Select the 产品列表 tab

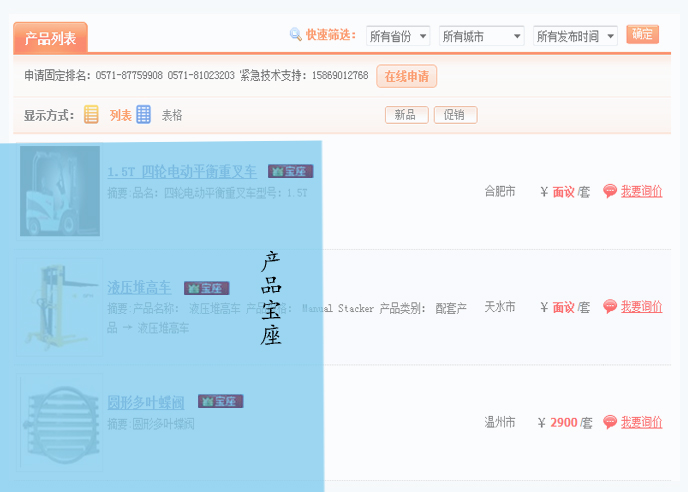[x=50, y=38]
